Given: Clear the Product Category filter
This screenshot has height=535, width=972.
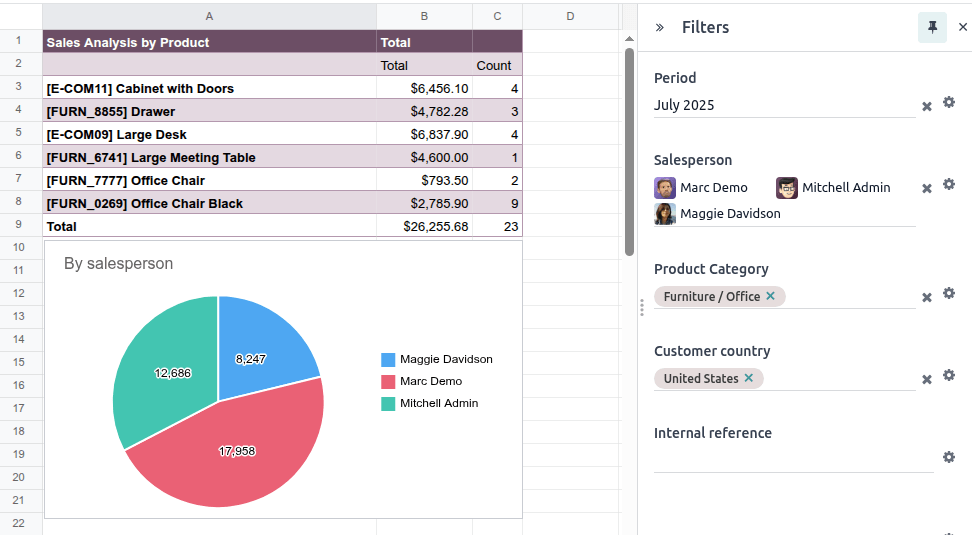Looking at the screenshot, I should coord(927,297).
